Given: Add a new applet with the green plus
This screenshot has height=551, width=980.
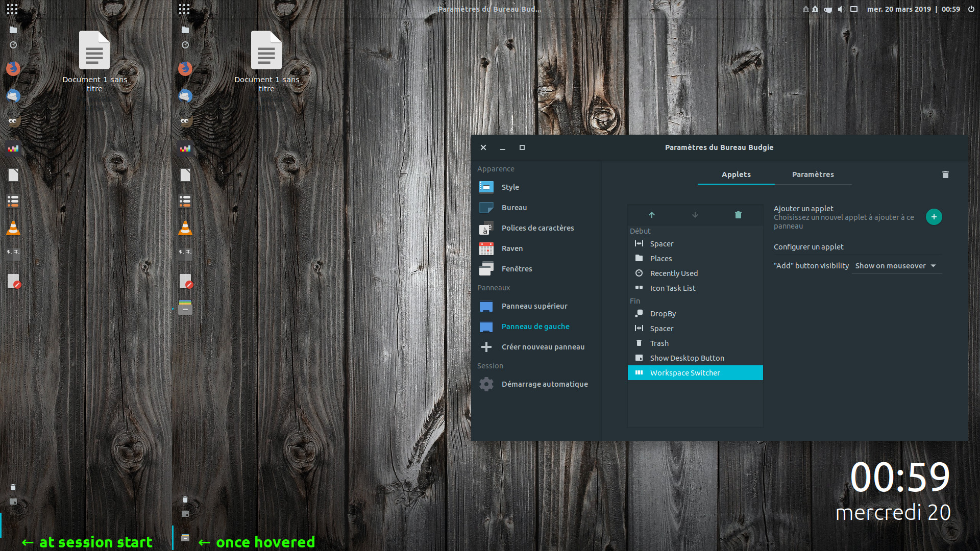Looking at the screenshot, I should (934, 216).
